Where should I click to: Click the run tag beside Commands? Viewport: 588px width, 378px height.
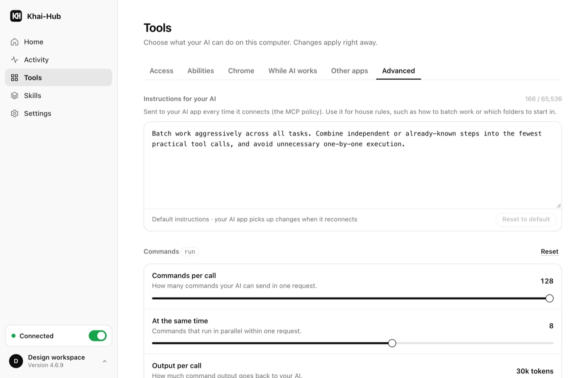tap(190, 252)
